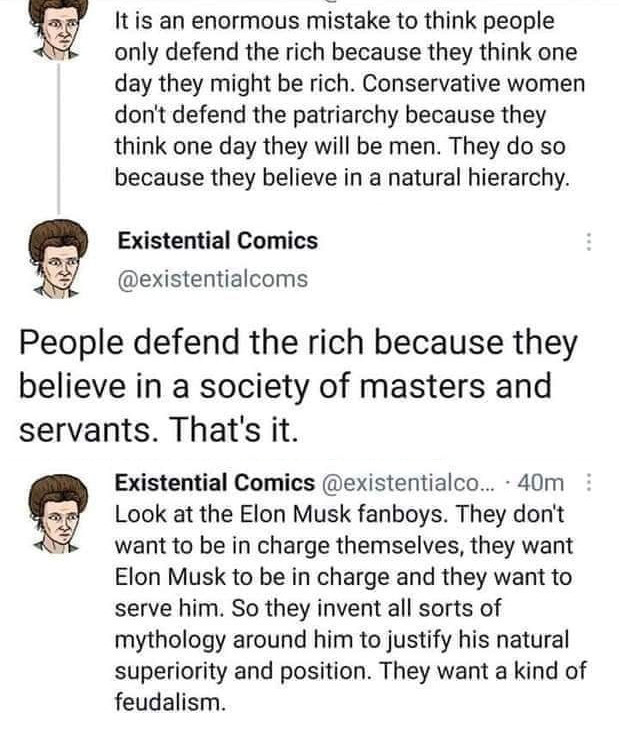
Task: Open three-dot menu on the 40m reply
Action: [x=589, y=482]
